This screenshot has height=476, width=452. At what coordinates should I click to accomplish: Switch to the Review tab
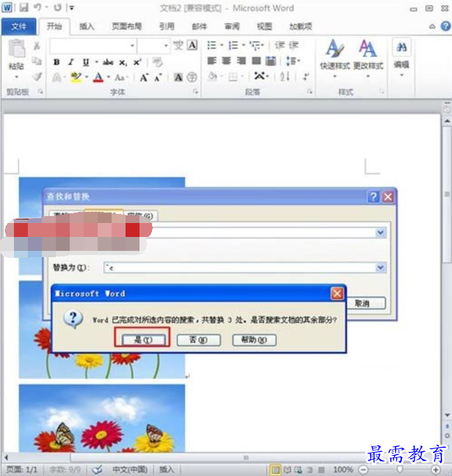click(232, 26)
